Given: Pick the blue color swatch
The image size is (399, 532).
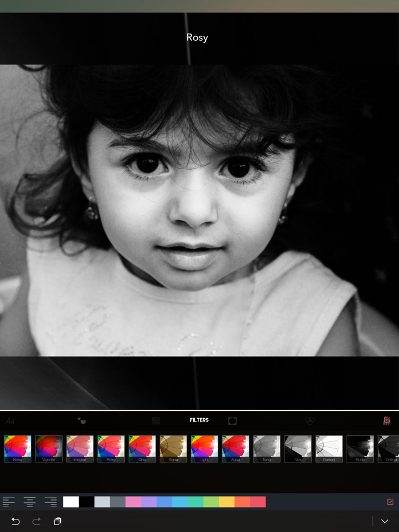Looking at the screenshot, I should pos(165,502).
